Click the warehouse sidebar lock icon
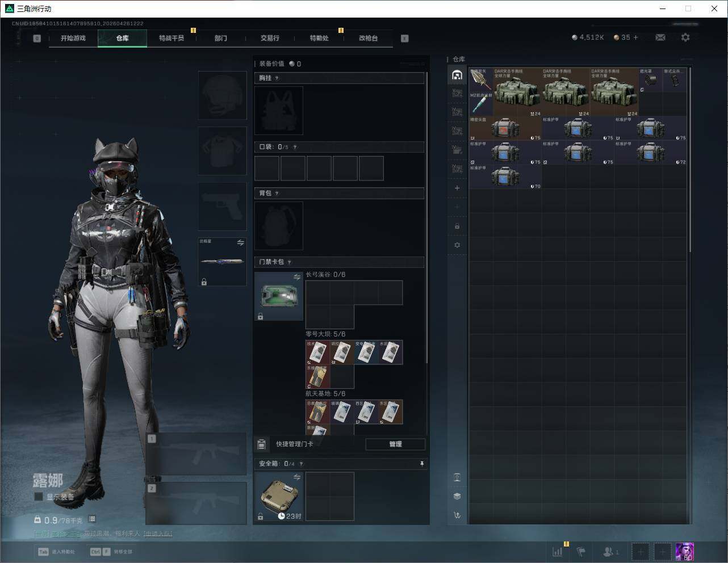Viewport: 728px width, 563px height. pyautogui.click(x=457, y=226)
